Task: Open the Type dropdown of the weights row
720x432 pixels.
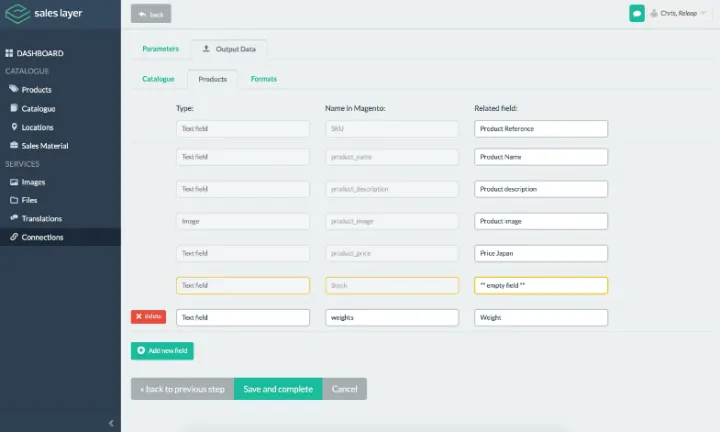Action: click(x=243, y=317)
